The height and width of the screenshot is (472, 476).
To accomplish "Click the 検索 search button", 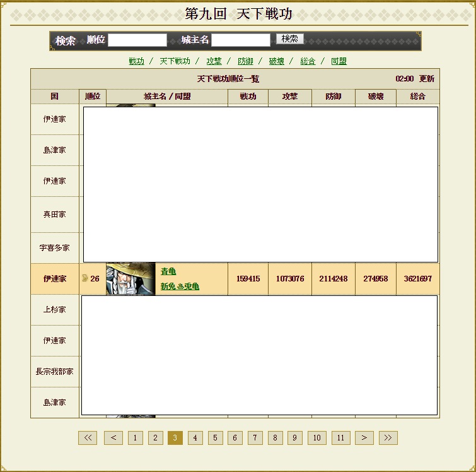I will point(289,38).
